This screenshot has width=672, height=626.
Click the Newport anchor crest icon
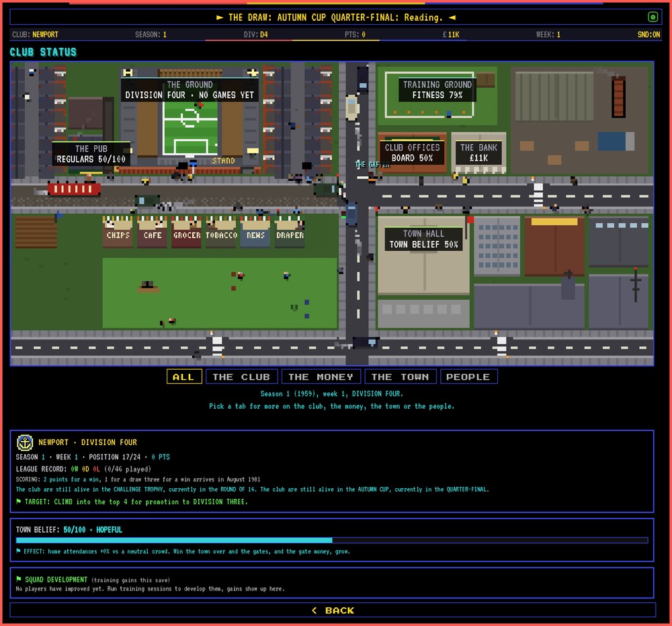click(x=25, y=442)
